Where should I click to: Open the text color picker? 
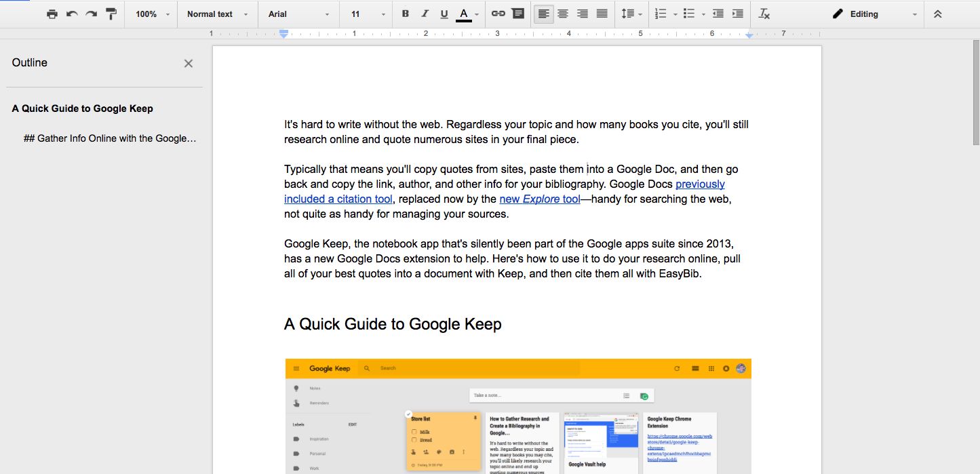468,14
